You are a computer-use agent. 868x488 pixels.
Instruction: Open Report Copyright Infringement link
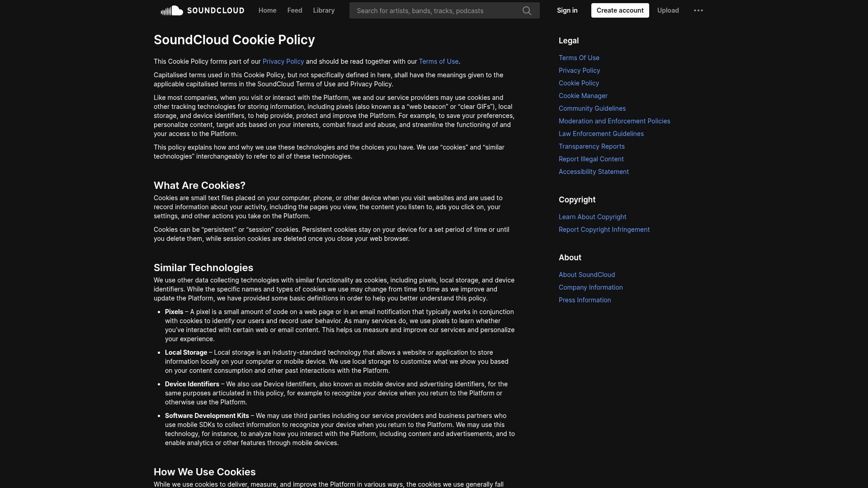click(x=604, y=230)
